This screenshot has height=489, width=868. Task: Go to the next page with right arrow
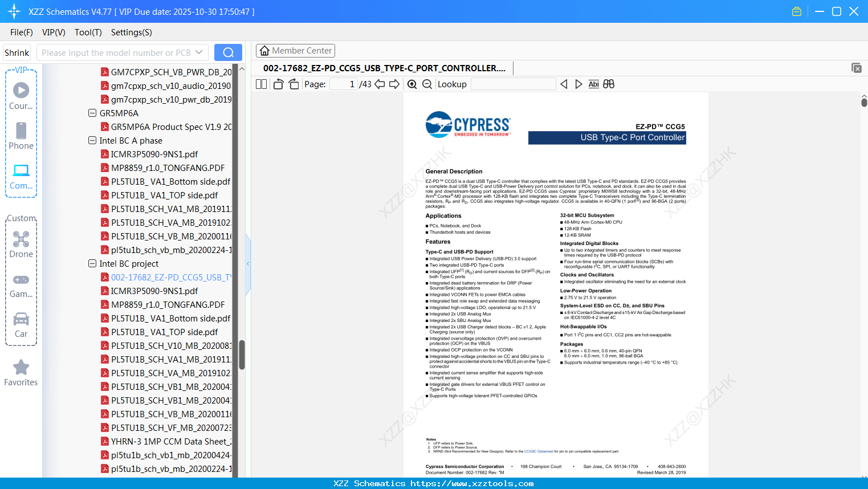tap(394, 84)
